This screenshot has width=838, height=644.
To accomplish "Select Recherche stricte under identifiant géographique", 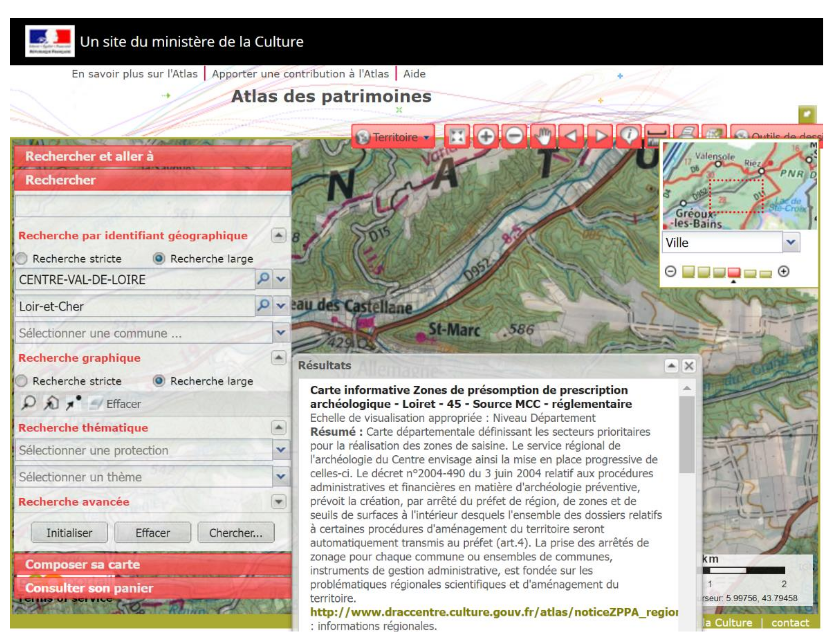I will 21,259.
